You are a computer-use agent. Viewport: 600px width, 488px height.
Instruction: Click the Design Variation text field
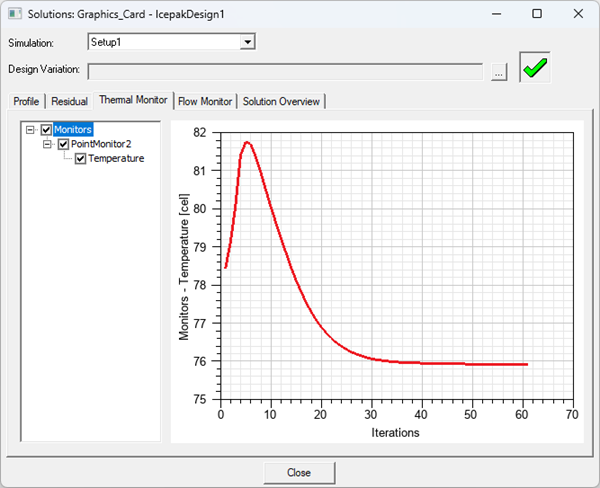287,71
